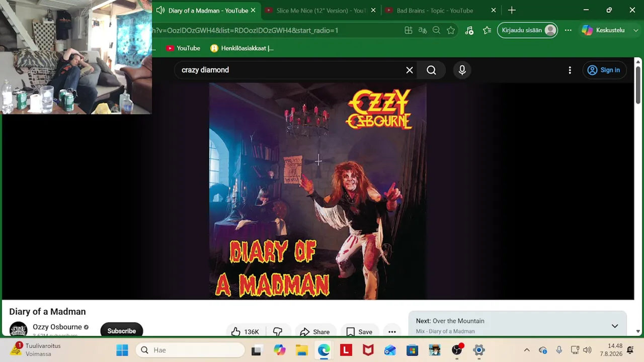This screenshot has height=362, width=644.
Task: Click the Microsoft Edge taskbar icon
Action: 324,350
